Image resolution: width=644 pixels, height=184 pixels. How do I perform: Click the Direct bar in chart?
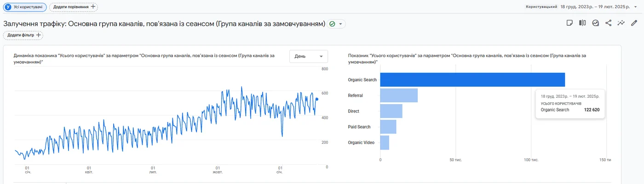tap(391, 111)
